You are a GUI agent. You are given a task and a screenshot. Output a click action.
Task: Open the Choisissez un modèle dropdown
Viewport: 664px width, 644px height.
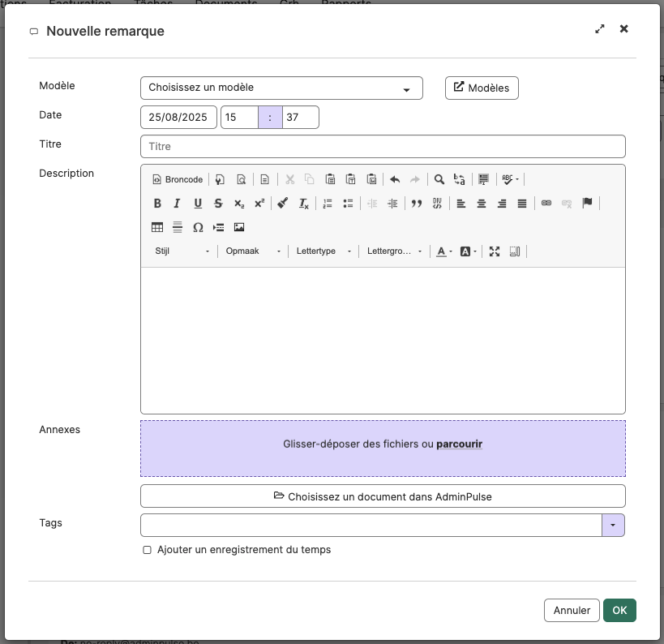(281, 88)
